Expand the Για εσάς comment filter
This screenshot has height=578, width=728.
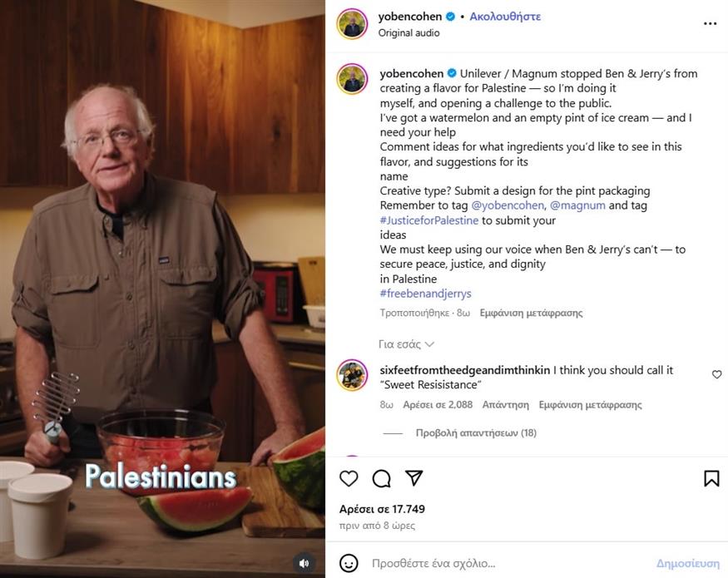406,344
